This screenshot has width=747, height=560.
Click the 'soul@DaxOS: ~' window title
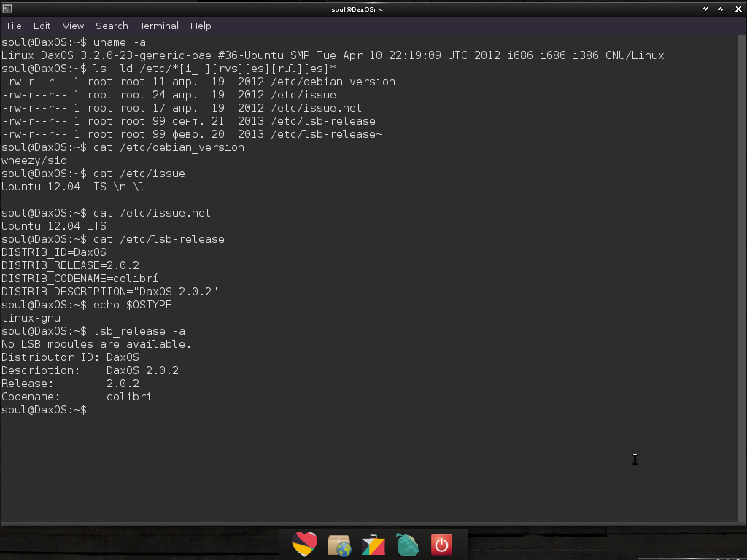pos(357,9)
